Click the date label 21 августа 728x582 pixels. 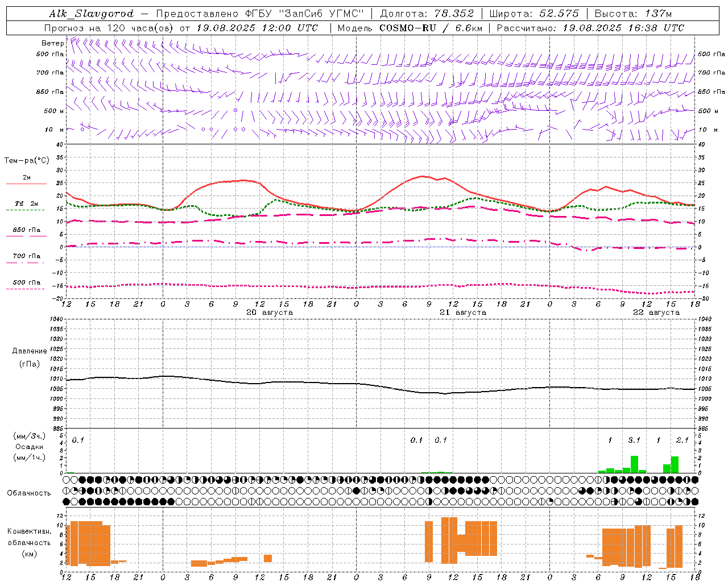click(x=463, y=313)
